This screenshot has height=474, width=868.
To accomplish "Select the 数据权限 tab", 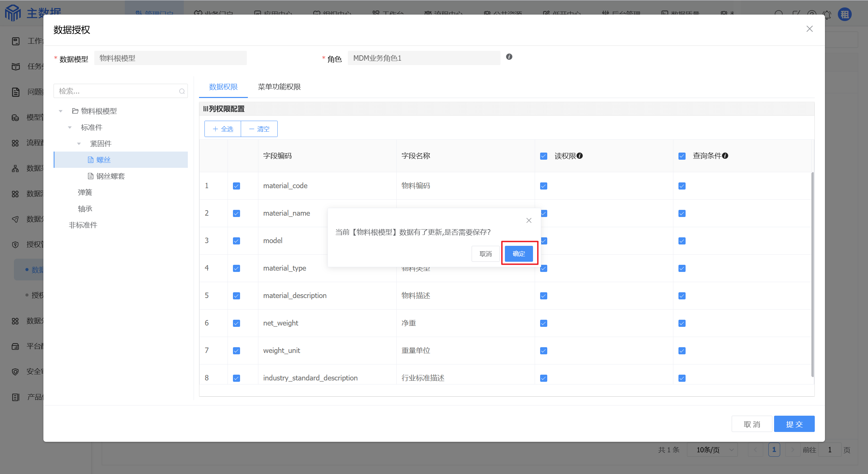I will [x=223, y=87].
